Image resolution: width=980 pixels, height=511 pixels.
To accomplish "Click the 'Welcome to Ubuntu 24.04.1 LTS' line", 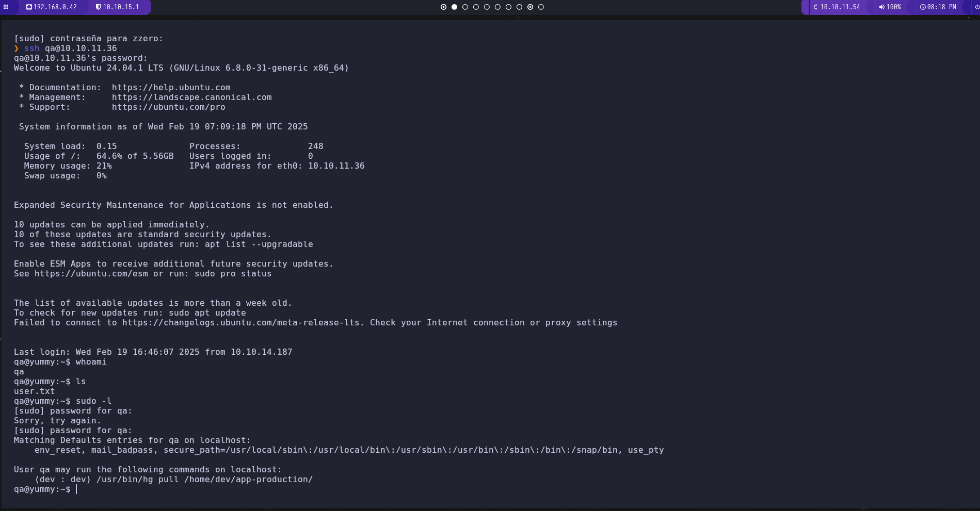I will click(x=182, y=68).
